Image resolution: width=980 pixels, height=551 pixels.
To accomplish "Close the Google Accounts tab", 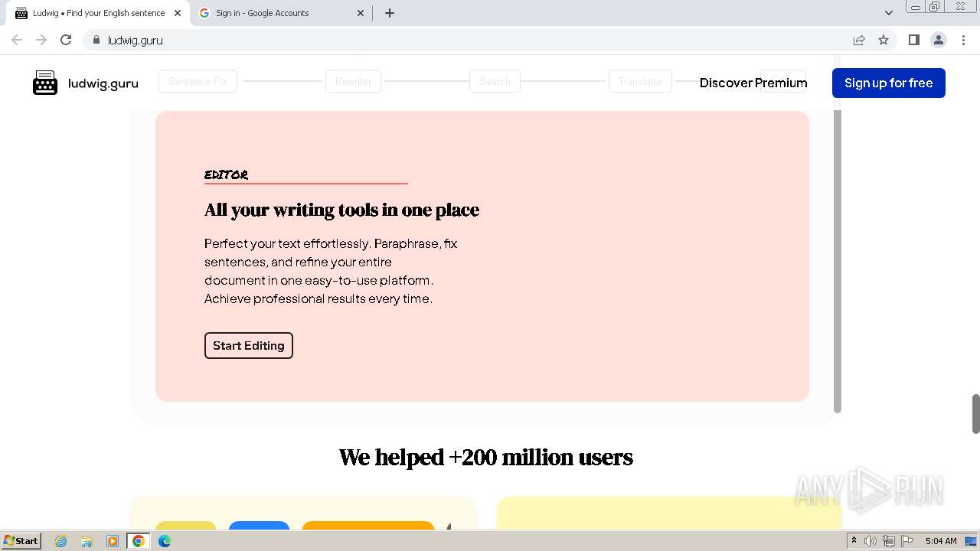I will pyautogui.click(x=361, y=13).
